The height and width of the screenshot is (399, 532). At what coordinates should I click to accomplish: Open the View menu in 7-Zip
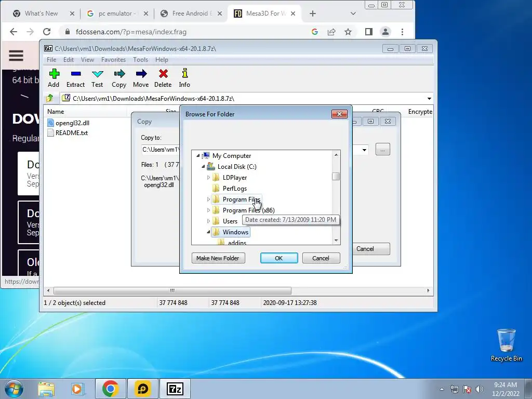[87, 60]
